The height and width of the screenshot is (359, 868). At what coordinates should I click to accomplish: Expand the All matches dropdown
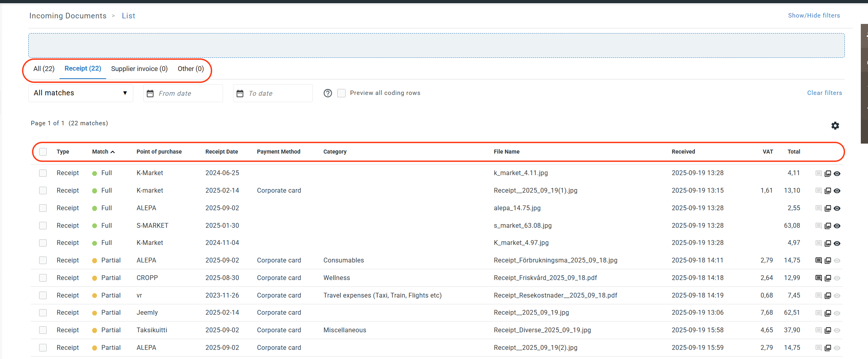point(81,93)
